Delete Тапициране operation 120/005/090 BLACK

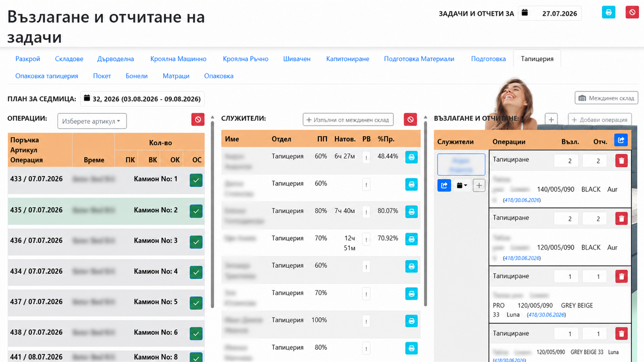pos(621,218)
